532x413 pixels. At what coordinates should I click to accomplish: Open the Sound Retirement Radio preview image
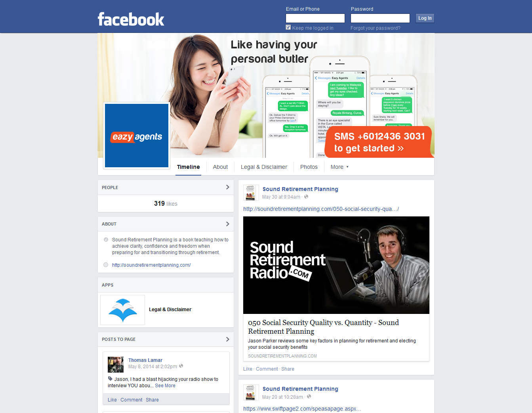(336, 265)
